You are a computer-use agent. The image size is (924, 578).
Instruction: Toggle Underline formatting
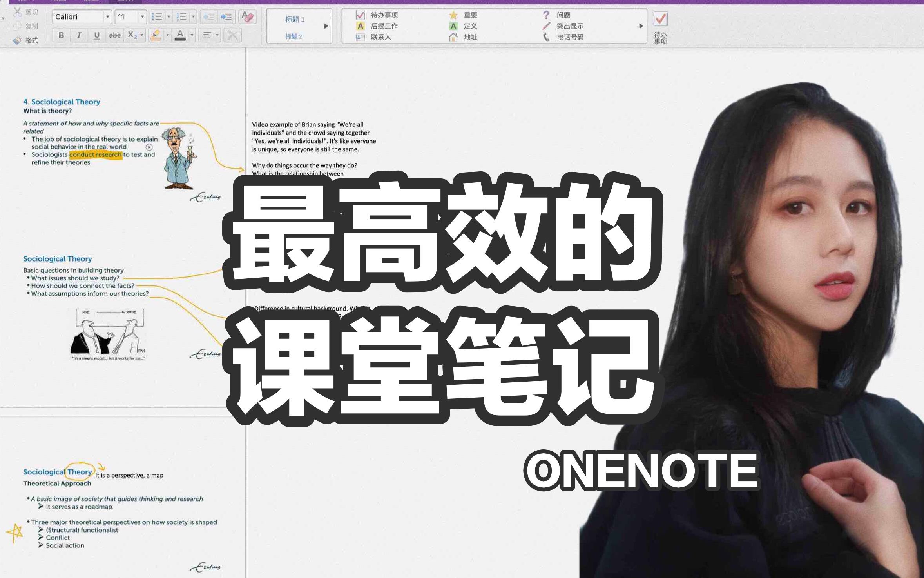pos(97,35)
